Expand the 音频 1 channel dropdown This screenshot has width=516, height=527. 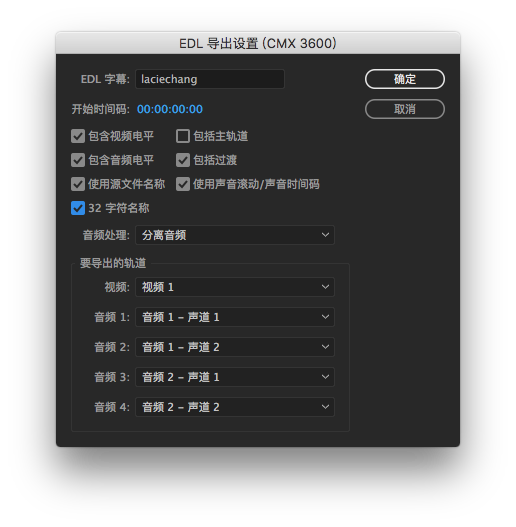(235, 317)
